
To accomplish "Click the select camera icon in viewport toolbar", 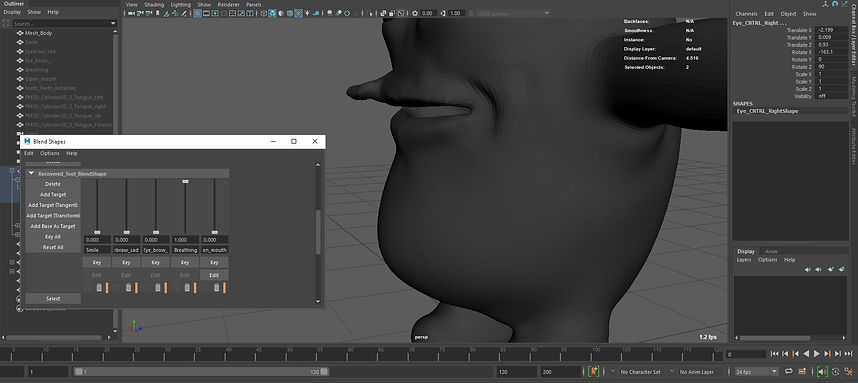I will pyautogui.click(x=131, y=13).
